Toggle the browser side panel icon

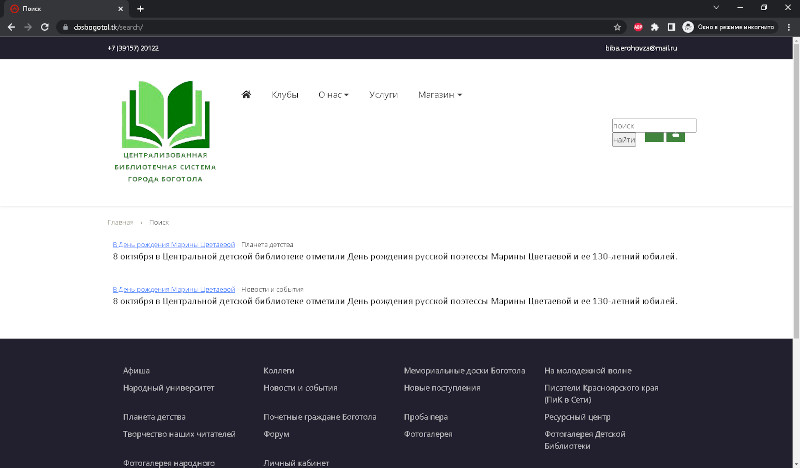(671, 27)
